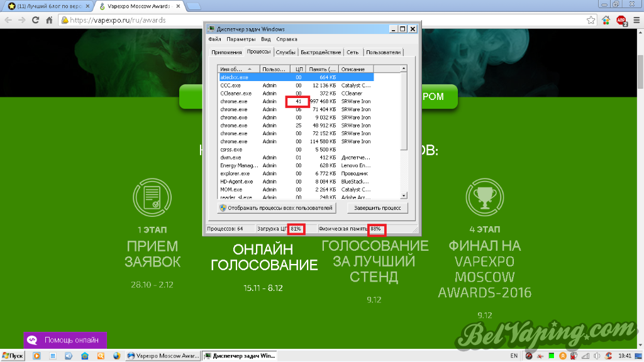Click the blue grid quick launch icon
Image resolution: width=644 pixels, height=362 pixels.
click(x=53, y=356)
